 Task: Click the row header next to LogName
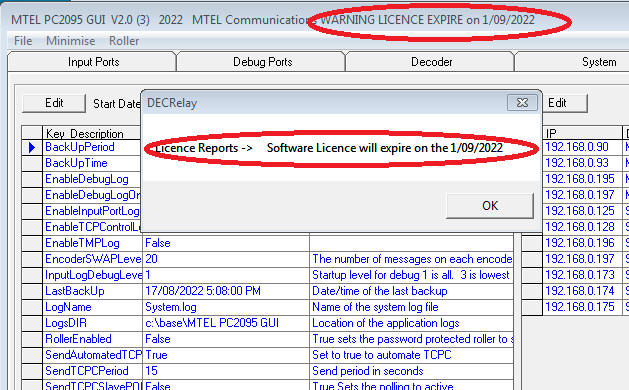pos(32,307)
